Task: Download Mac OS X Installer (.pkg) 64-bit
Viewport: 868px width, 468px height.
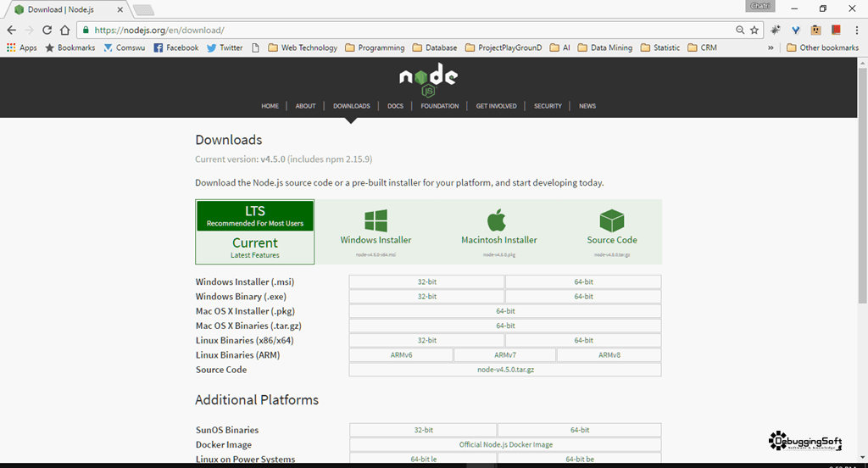Action: (x=505, y=311)
